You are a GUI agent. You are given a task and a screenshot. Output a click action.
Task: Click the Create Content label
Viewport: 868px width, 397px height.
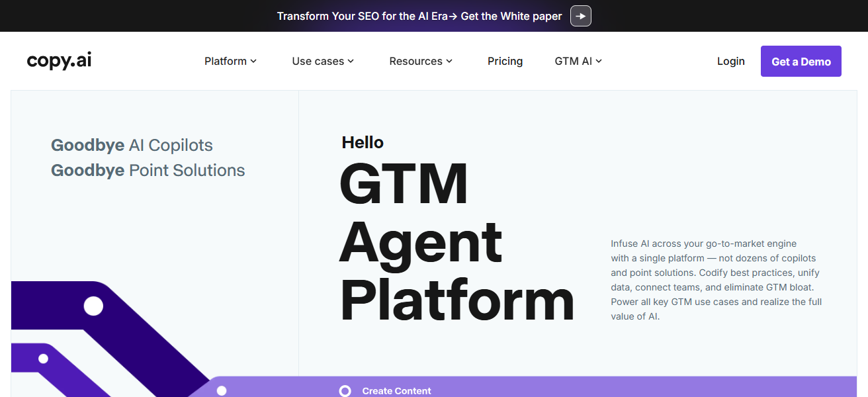tap(396, 391)
